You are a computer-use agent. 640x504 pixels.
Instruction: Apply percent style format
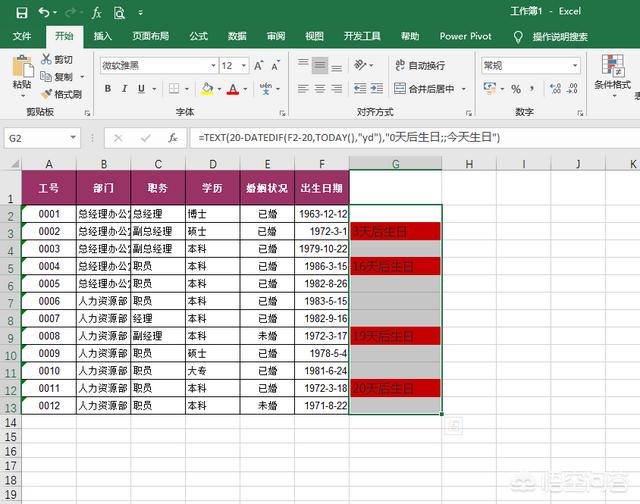click(x=516, y=89)
